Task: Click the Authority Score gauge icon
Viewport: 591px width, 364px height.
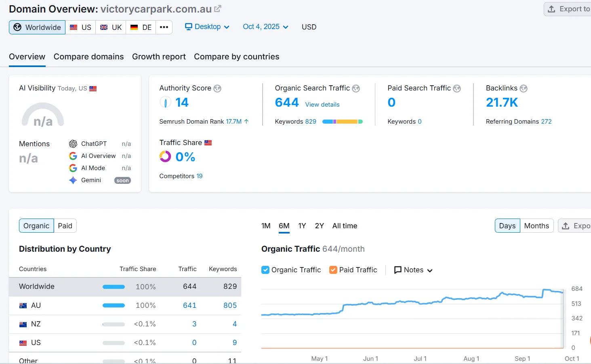Action: pos(165,102)
